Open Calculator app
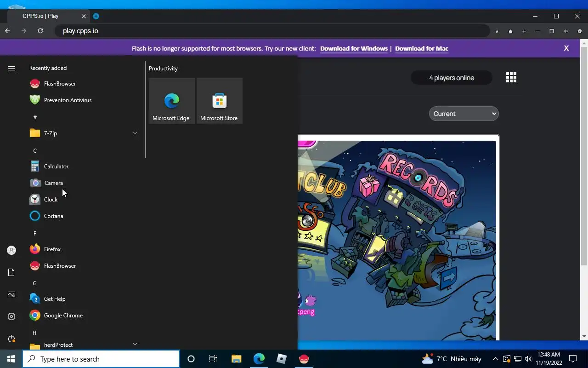Image resolution: width=588 pixels, height=368 pixels. 83,167
